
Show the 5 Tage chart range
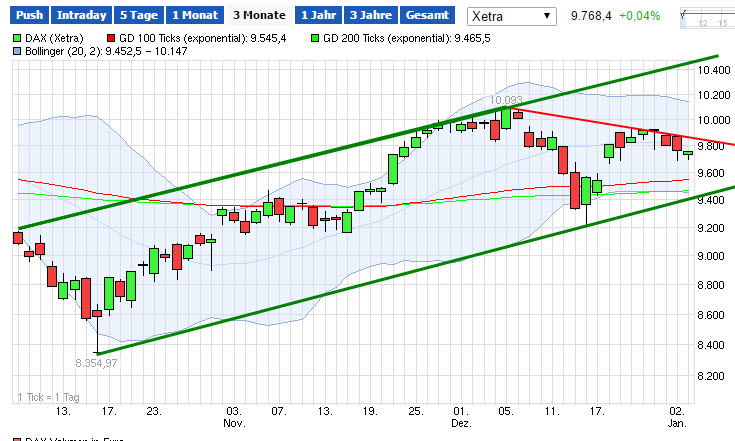pos(139,16)
